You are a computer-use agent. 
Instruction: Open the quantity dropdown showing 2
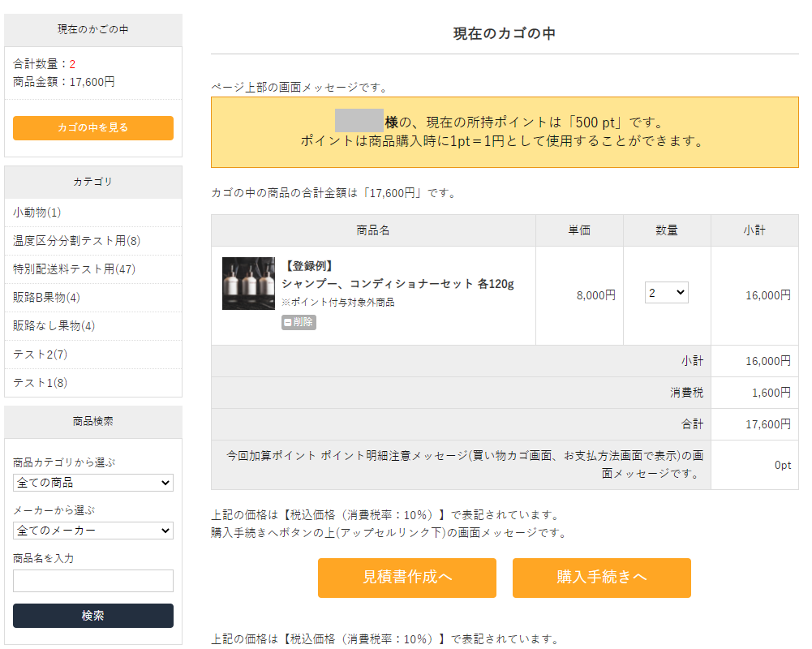pos(666,293)
